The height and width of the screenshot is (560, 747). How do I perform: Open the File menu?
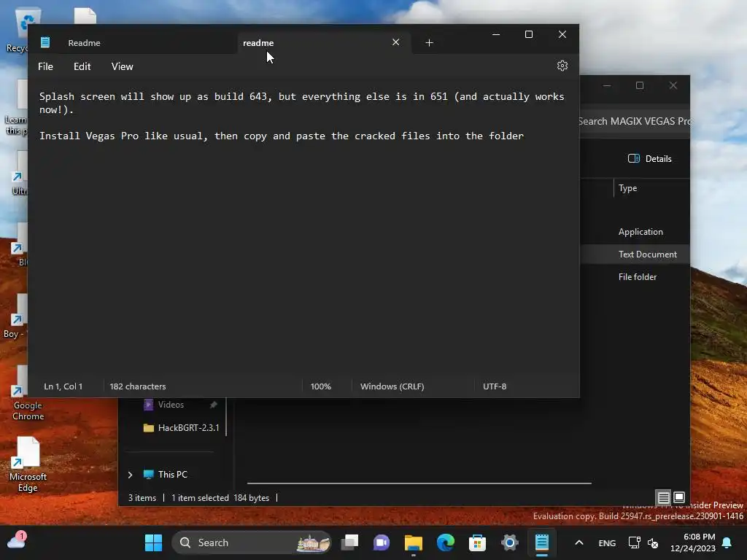tap(45, 66)
